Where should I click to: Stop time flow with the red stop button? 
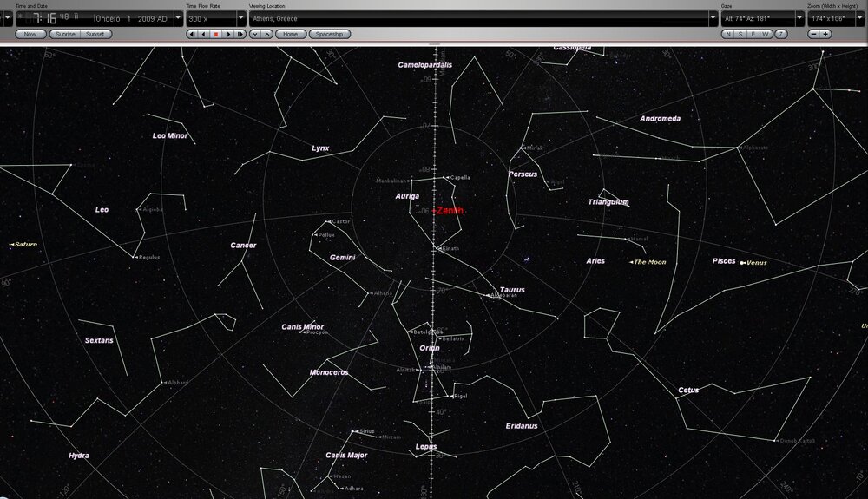[215, 34]
